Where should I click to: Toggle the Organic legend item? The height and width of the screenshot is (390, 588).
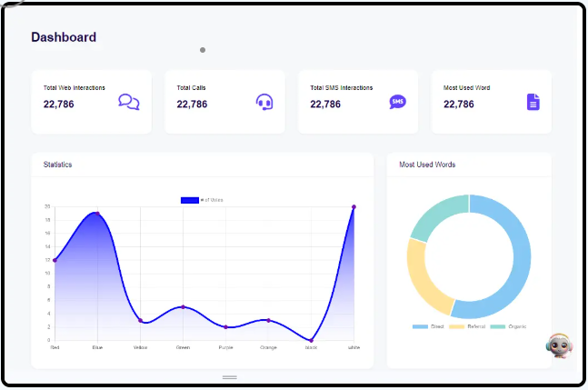point(508,326)
